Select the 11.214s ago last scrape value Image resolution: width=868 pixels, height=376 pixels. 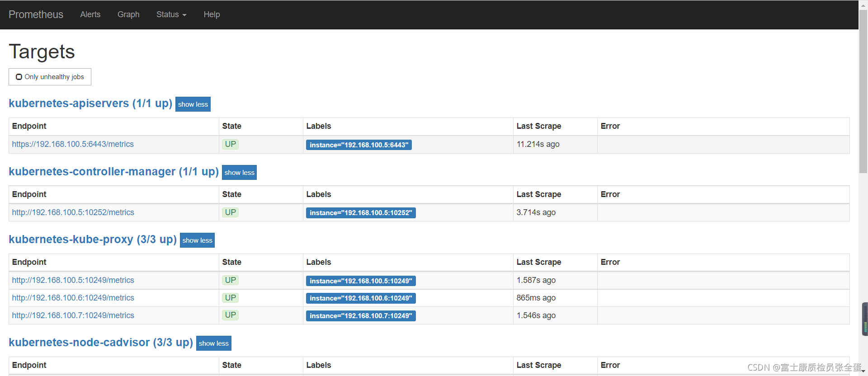click(538, 144)
